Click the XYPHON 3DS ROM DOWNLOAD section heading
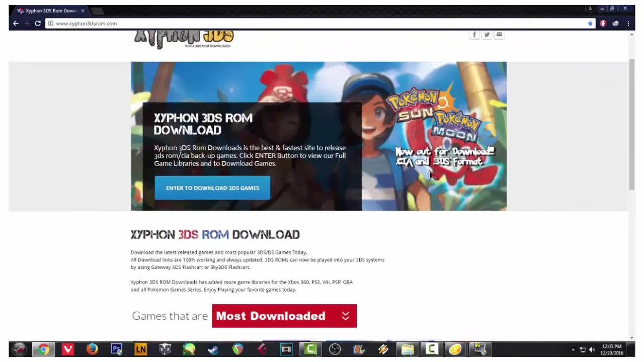The height and width of the screenshot is (362, 644). click(x=215, y=234)
